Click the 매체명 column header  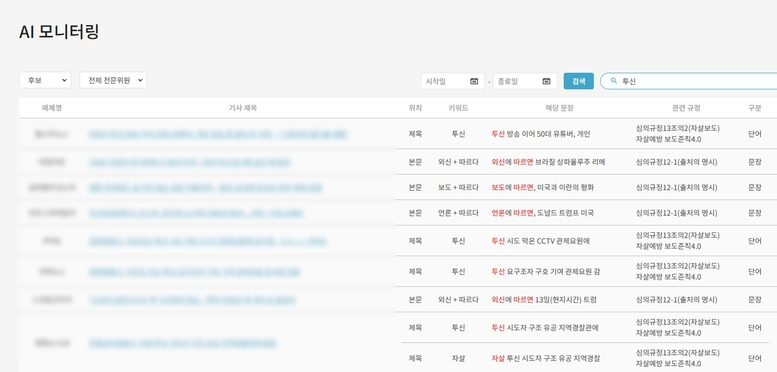(52, 108)
